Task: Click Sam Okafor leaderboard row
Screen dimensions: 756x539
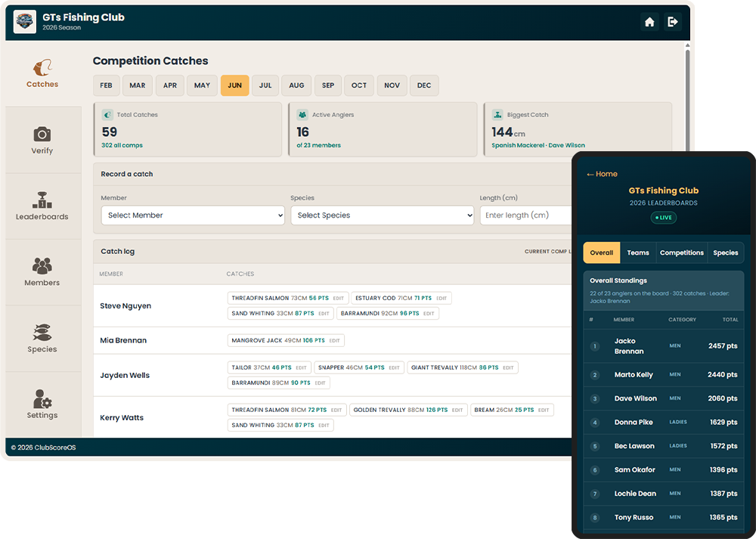Action: coord(664,469)
